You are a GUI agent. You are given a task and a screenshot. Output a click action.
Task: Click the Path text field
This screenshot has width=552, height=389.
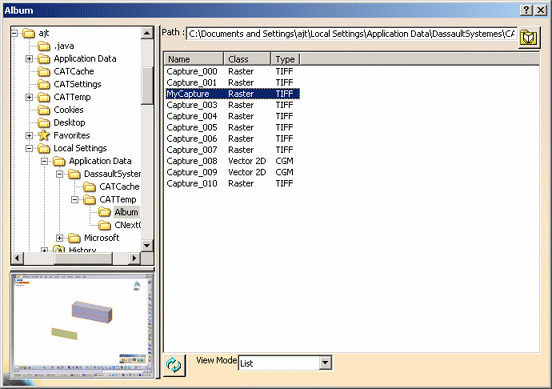tap(351, 34)
